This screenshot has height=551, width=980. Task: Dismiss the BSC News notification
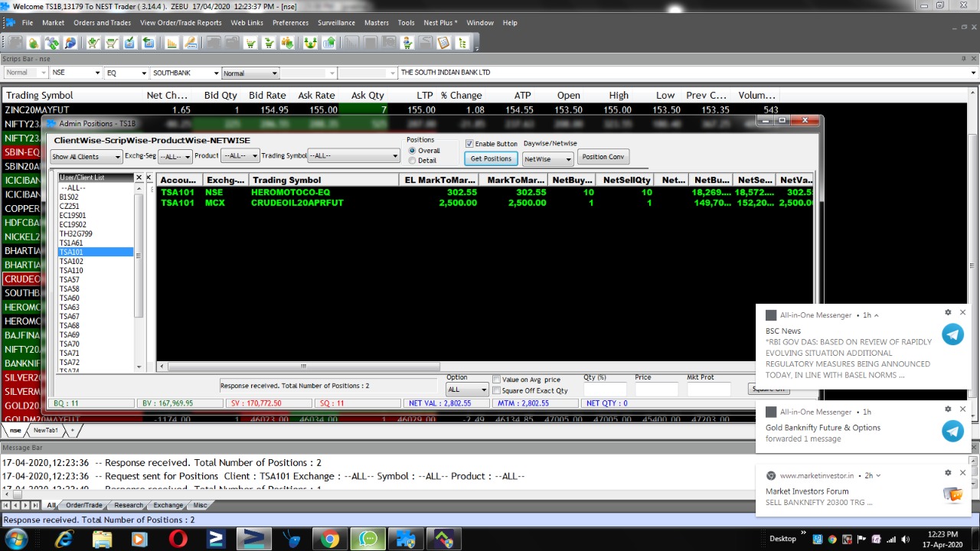(963, 312)
